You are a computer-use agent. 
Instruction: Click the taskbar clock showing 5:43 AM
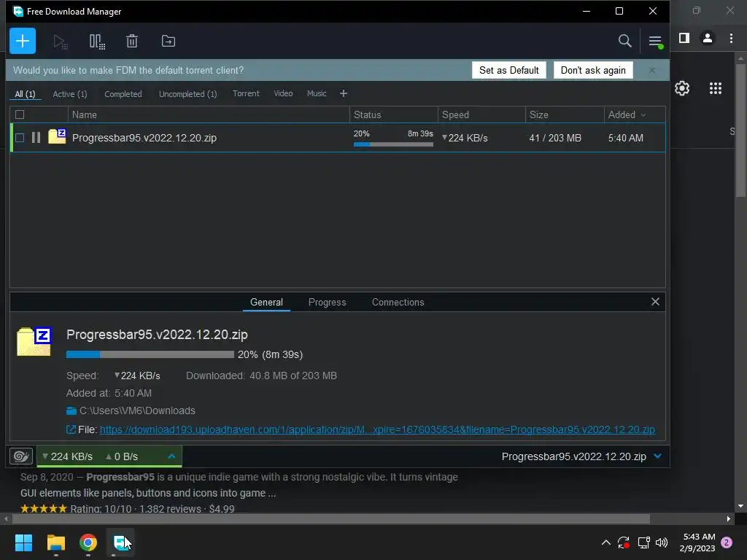point(697,542)
